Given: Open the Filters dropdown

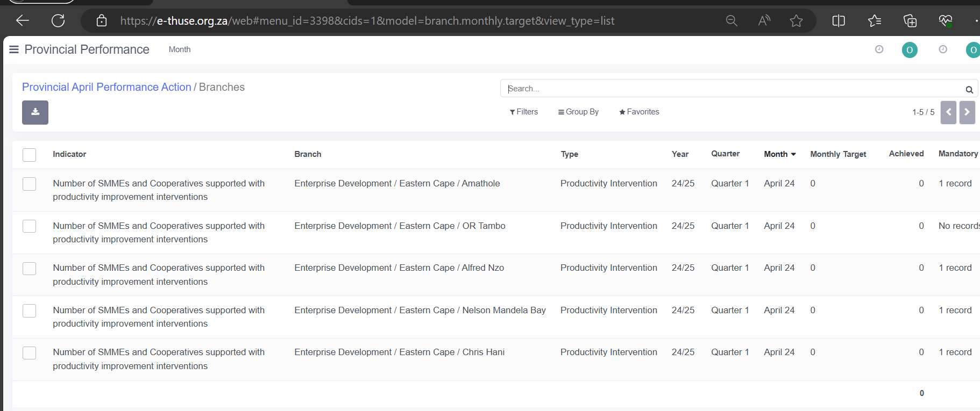Looking at the screenshot, I should click(523, 112).
